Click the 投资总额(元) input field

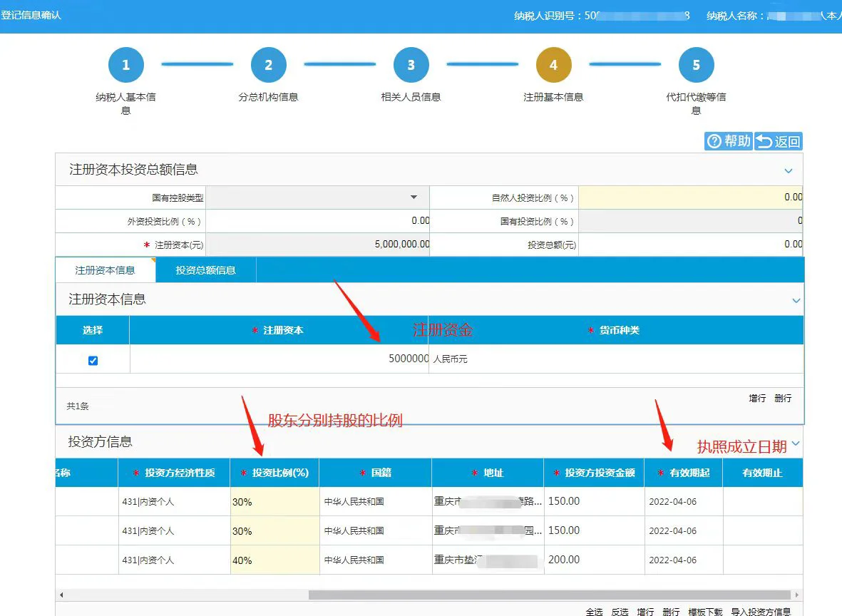pos(690,245)
